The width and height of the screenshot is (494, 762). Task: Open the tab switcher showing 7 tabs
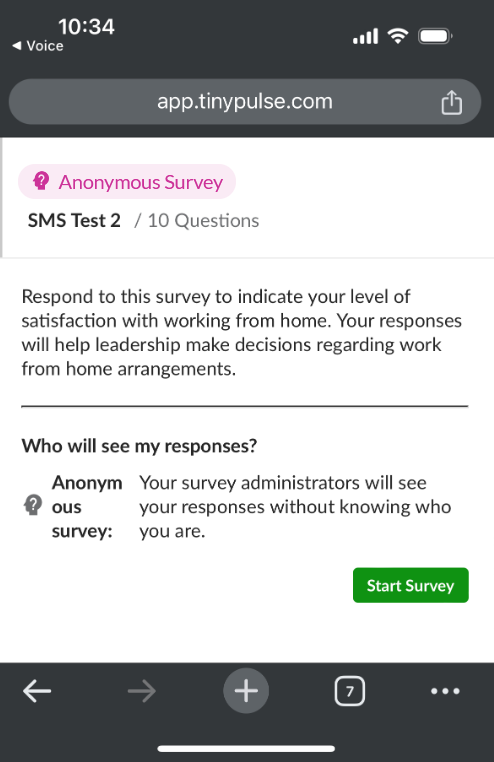click(x=350, y=691)
